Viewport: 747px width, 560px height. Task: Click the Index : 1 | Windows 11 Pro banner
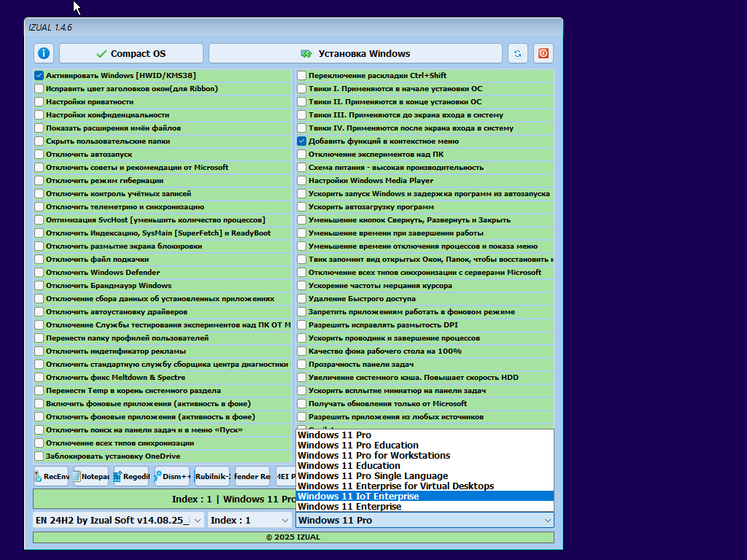[164, 499]
